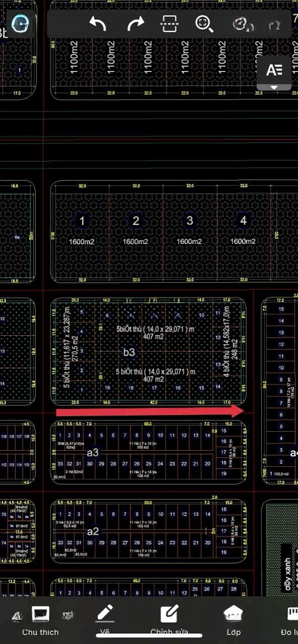This screenshot has height=644, width=298.
Task: Expand the arrow beneath the text panel icon
Action: click(x=274, y=87)
